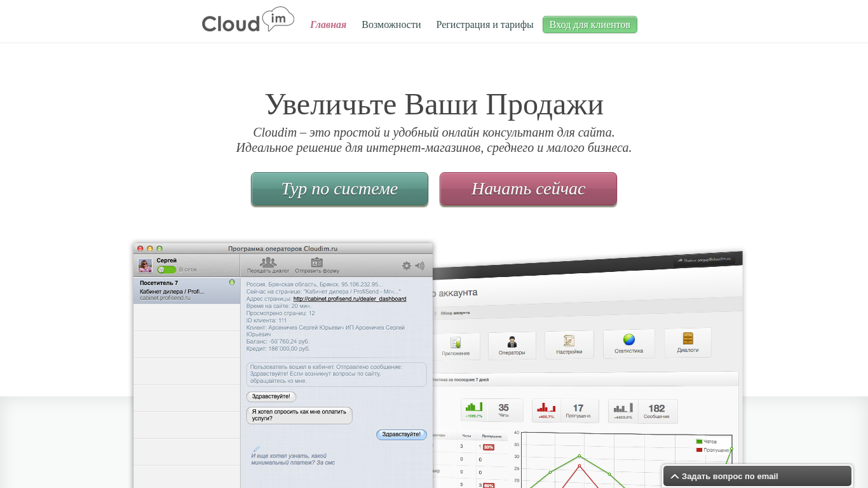Click the green Чатов legend swatch
The height and width of the screenshot is (488, 868).
699,441
